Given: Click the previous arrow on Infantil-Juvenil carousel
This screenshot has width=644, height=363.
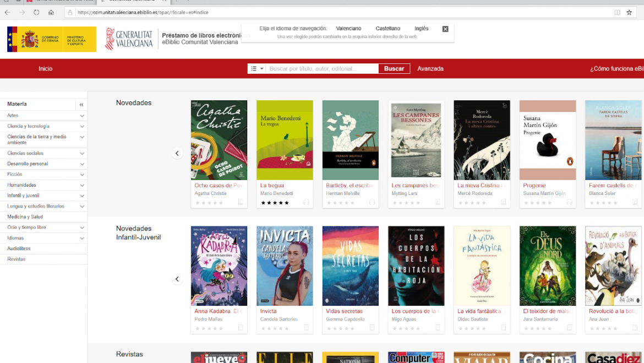Looking at the screenshot, I should tap(177, 279).
